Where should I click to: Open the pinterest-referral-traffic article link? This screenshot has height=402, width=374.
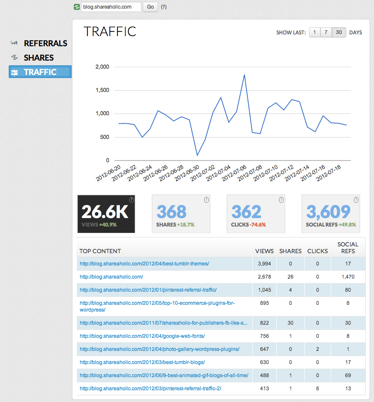148,290
